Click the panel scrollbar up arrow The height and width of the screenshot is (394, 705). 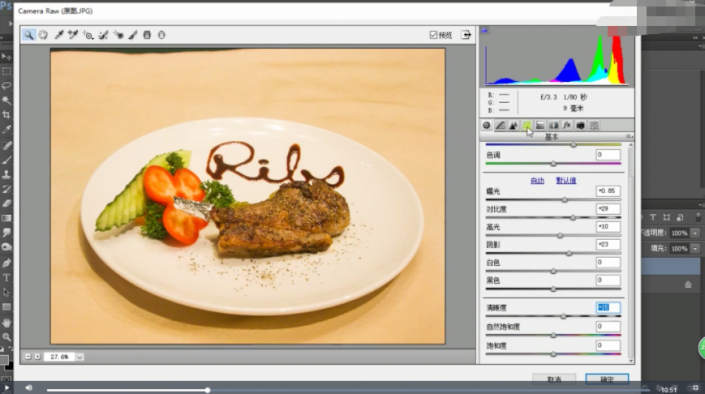[631, 145]
